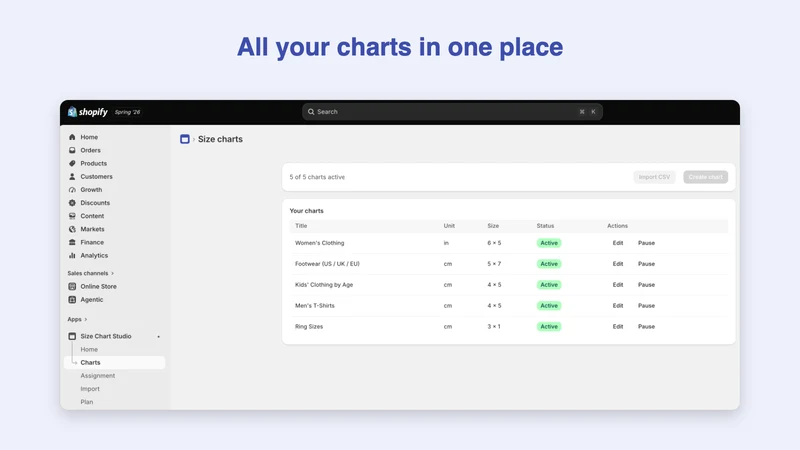Open the Assignment subitem
The image size is (800, 450).
[97, 376]
